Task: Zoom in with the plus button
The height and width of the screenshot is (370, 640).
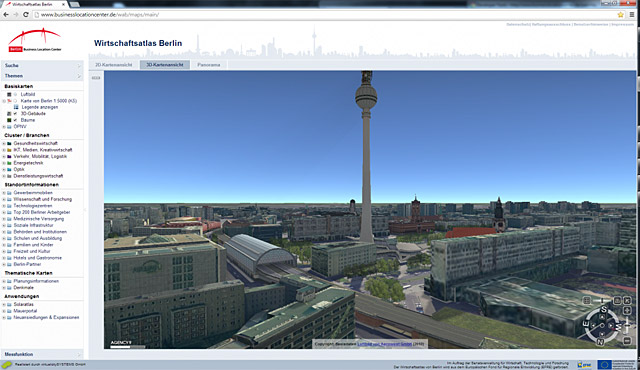Action: click(627, 310)
